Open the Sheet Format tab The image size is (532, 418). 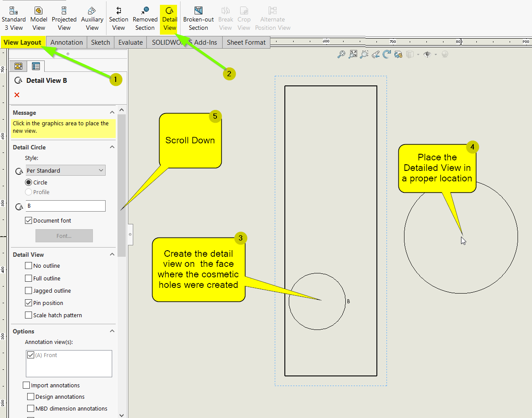pyautogui.click(x=246, y=43)
